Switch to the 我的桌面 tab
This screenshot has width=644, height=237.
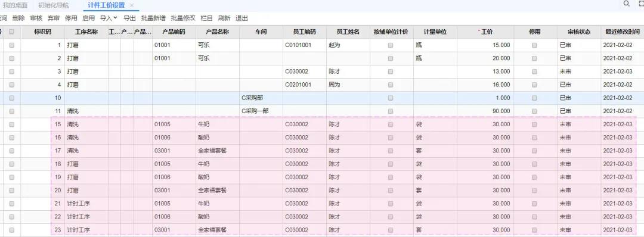(x=15, y=5)
